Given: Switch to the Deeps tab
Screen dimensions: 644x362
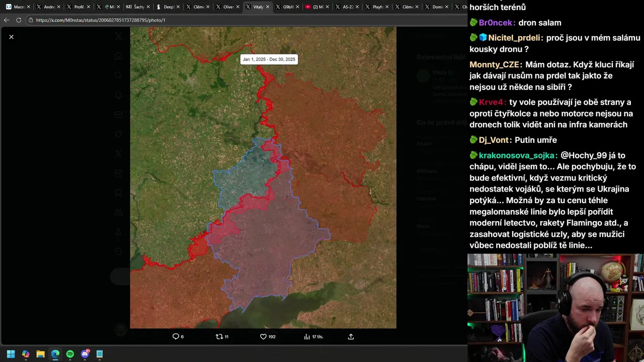Looking at the screenshot, I should pos(168,7).
